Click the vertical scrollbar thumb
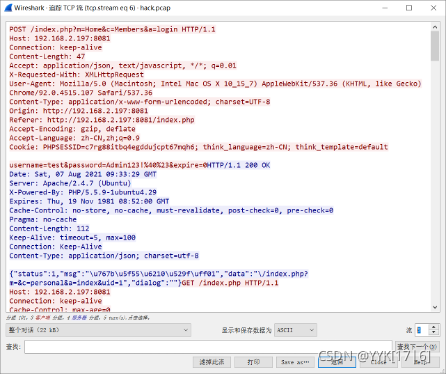 pyautogui.click(x=435, y=46)
